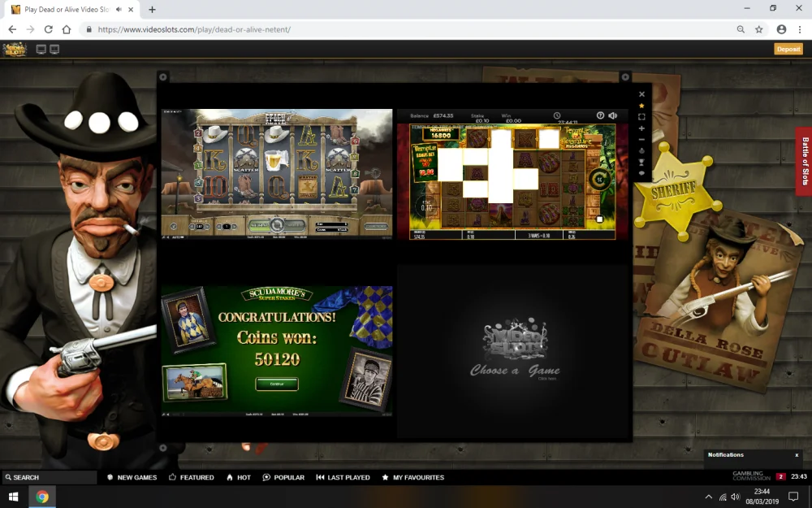Open Last Played menu item
Image resolution: width=812 pixels, height=508 pixels.
343,477
